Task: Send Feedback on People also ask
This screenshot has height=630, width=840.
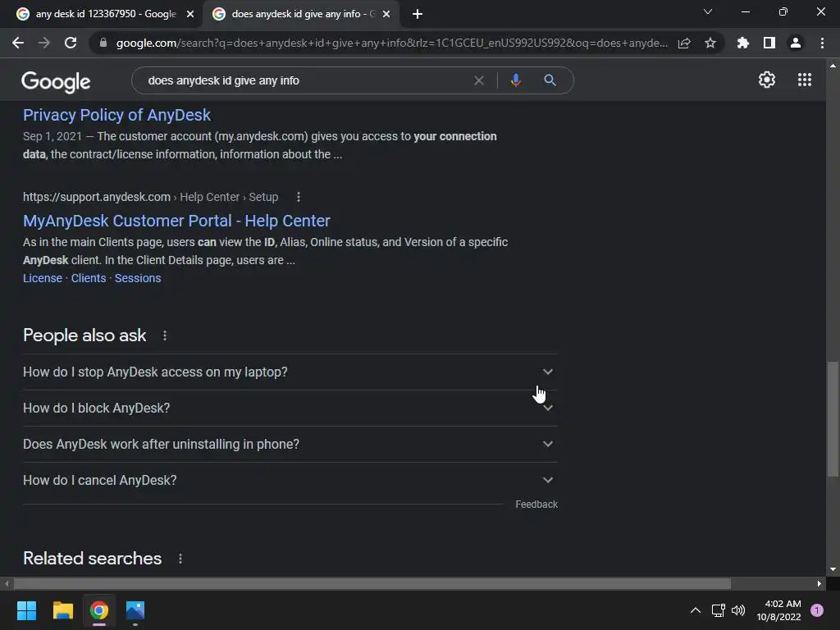Action: pyautogui.click(x=536, y=504)
